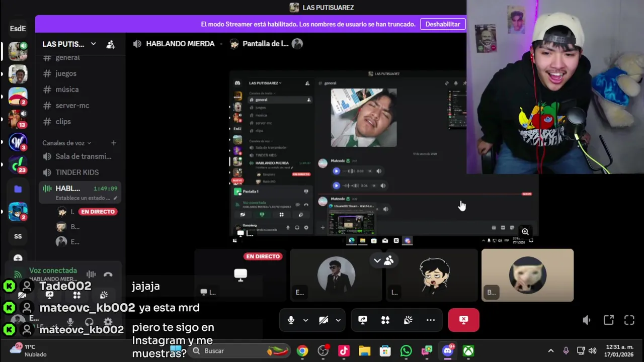Toggle stream volume speaker icon

[x=587, y=320]
